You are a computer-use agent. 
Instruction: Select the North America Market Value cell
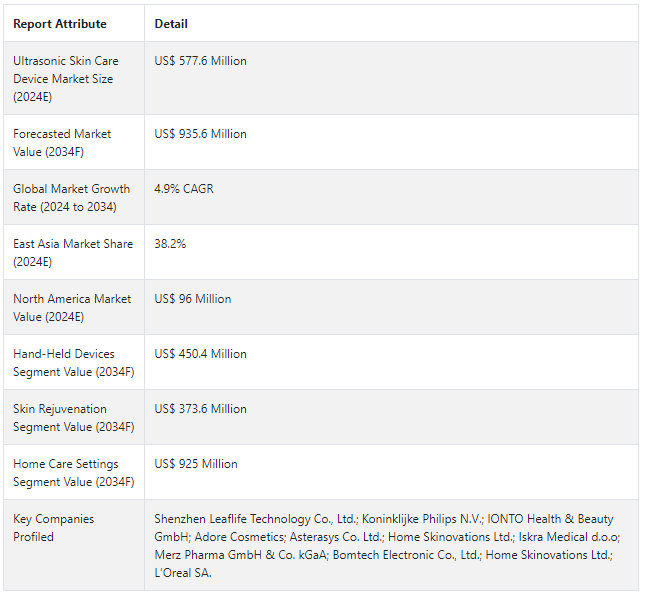pos(74,308)
